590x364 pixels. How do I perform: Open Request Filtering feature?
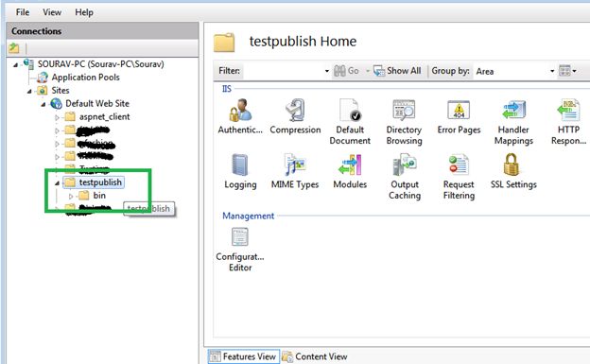pyautogui.click(x=459, y=177)
